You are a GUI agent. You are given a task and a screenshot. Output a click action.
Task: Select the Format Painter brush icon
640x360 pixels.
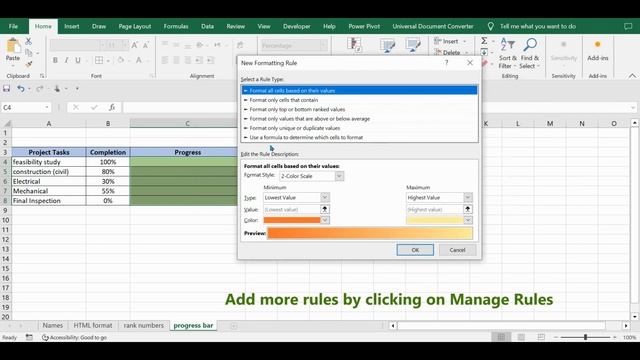point(29,64)
